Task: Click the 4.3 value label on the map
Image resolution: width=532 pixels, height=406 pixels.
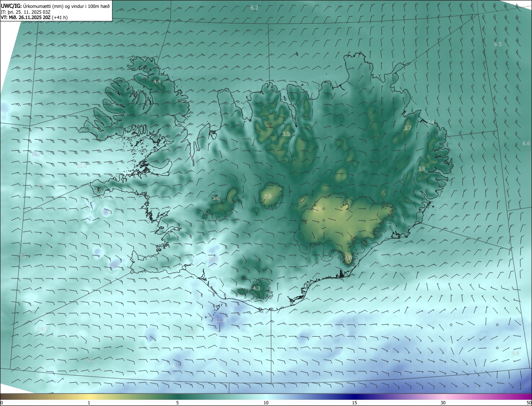Action: [256, 289]
